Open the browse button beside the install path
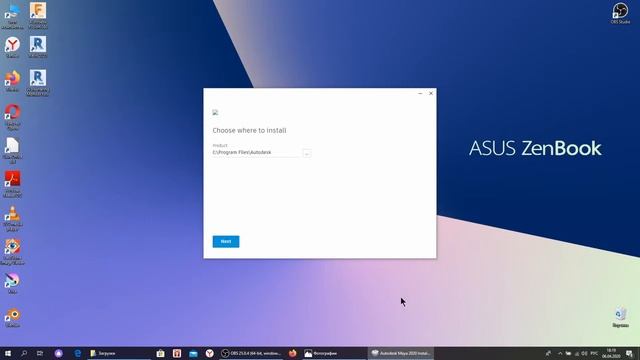Screen dimensions: 640x360 [307, 153]
